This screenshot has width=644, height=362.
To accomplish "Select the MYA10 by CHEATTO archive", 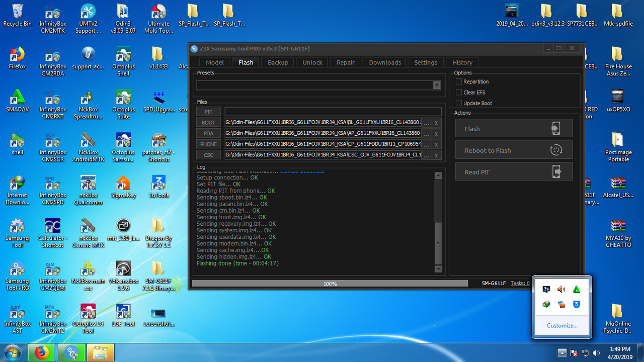I will [x=618, y=233].
